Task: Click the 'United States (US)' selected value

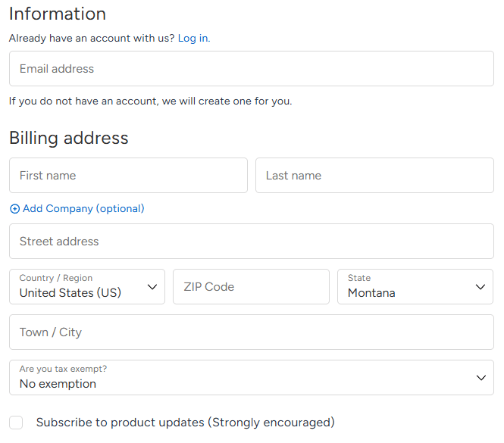Action: pos(70,293)
